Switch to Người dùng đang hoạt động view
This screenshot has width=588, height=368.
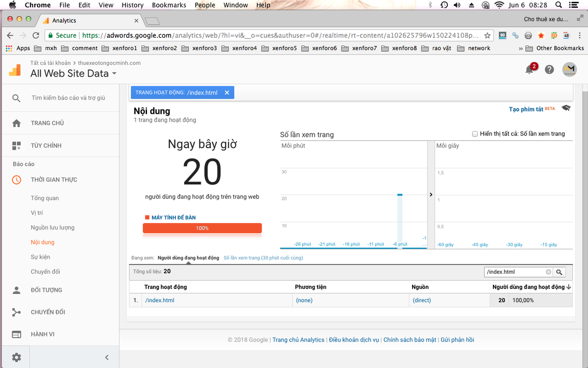[x=188, y=258]
